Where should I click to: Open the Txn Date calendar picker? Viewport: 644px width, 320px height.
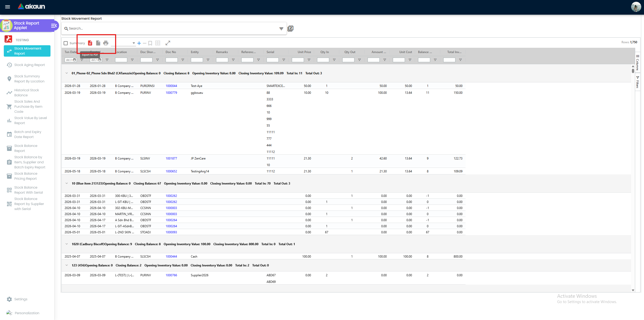coord(74,60)
